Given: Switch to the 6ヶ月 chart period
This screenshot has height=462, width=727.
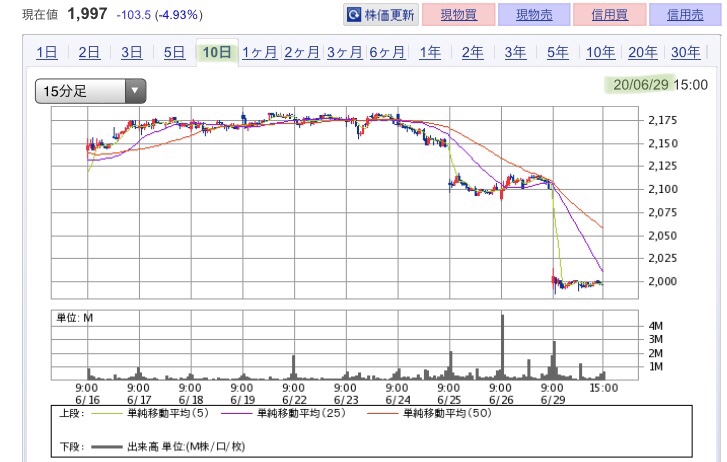Looking at the screenshot, I should pyautogui.click(x=387, y=52).
